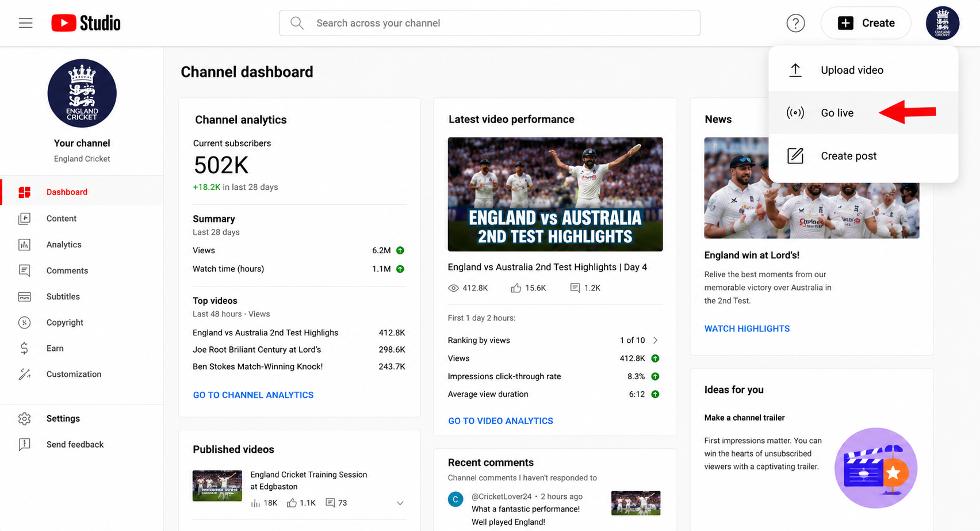This screenshot has height=531, width=980.
Task: Open the Create dropdown button
Action: (x=866, y=23)
